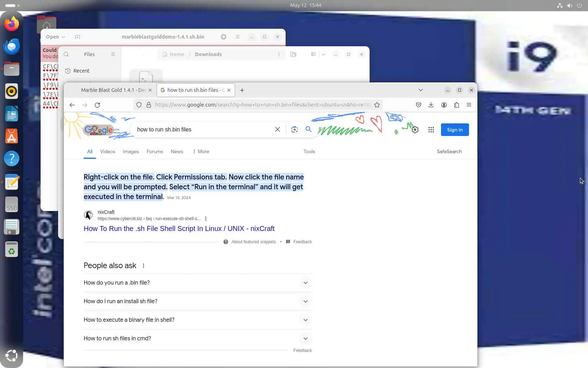Screen dimensions: 588x368
Task: Open the Firefox downloads panel
Action: [431, 105]
